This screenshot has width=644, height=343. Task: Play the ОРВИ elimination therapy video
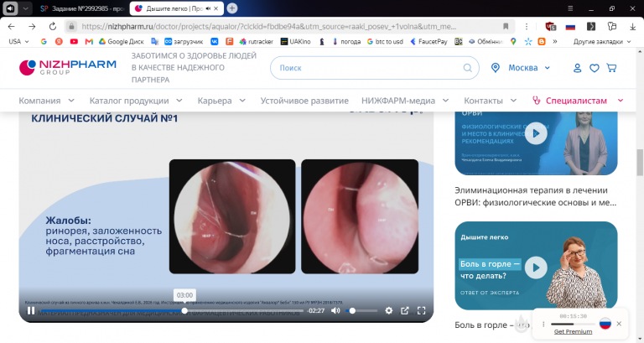(x=536, y=133)
